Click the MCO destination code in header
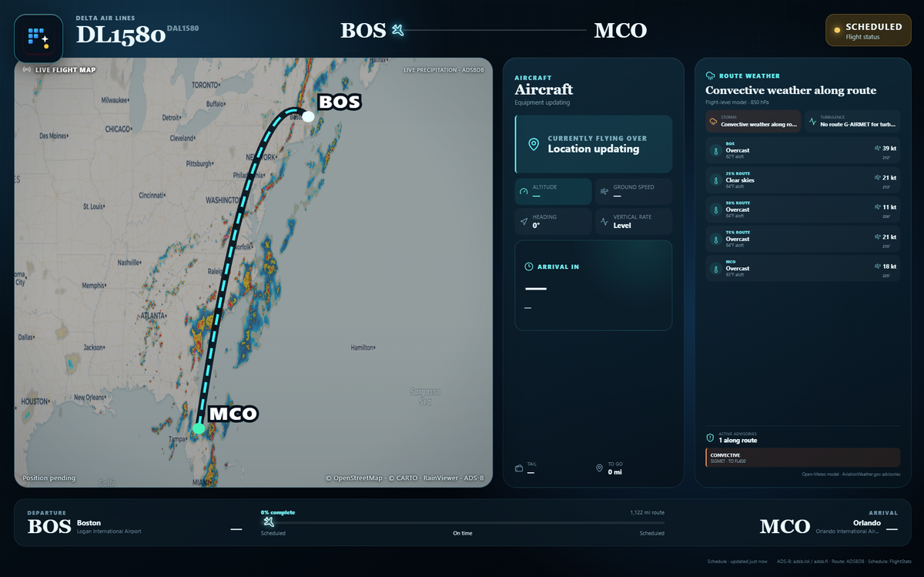 621,31
